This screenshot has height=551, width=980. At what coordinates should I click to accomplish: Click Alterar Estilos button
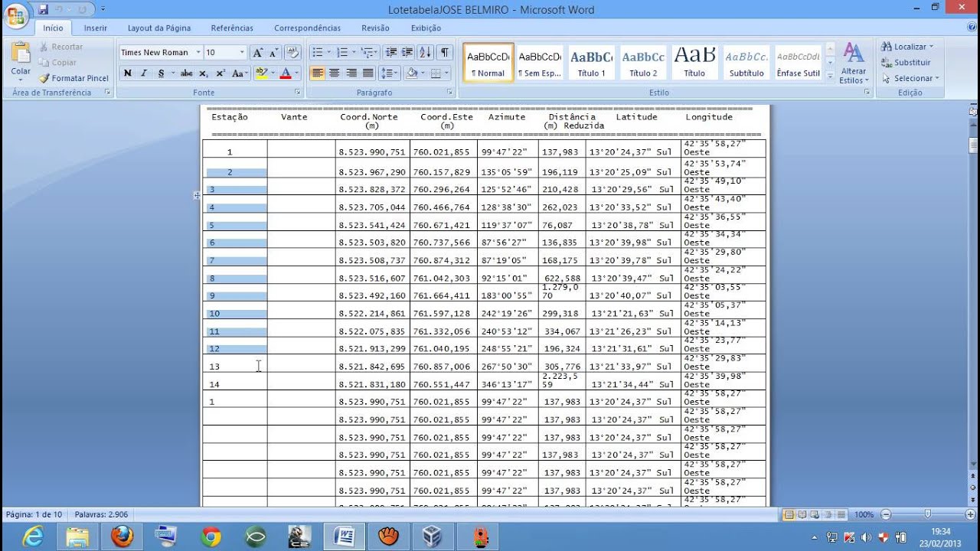click(854, 63)
